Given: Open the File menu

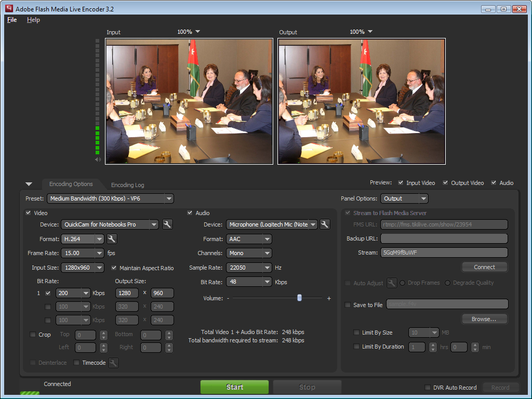Looking at the screenshot, I should [x=12, y=20].
